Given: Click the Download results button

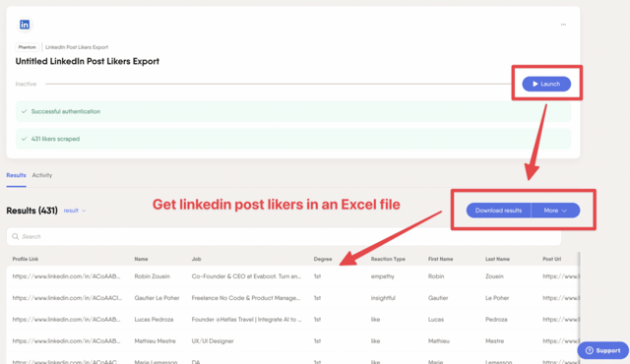Looking at the screenshot, I should click(499, 211).
